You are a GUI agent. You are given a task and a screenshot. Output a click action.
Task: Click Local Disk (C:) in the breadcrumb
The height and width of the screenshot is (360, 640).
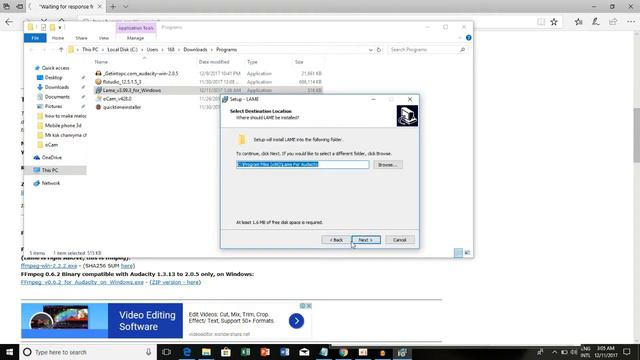click(122, 50)
